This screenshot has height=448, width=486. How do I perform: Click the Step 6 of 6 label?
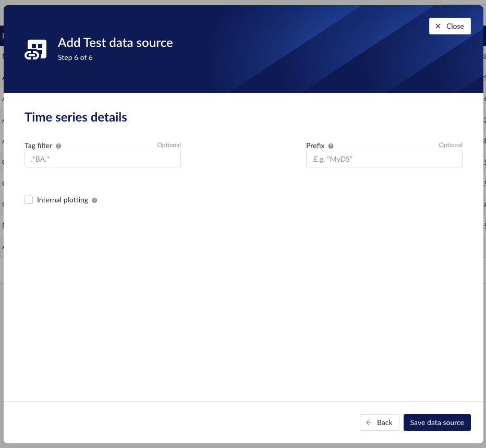pyautogui.click(x=75, y=57)
